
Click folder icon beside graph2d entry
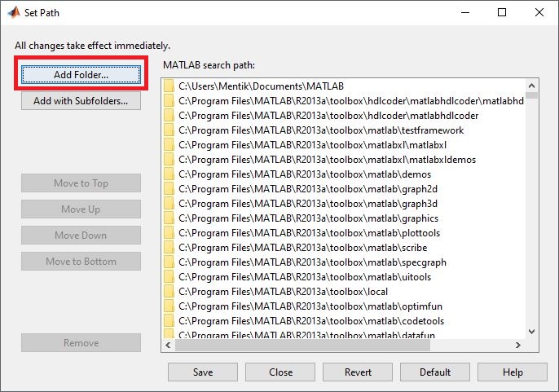coord(169,189)
